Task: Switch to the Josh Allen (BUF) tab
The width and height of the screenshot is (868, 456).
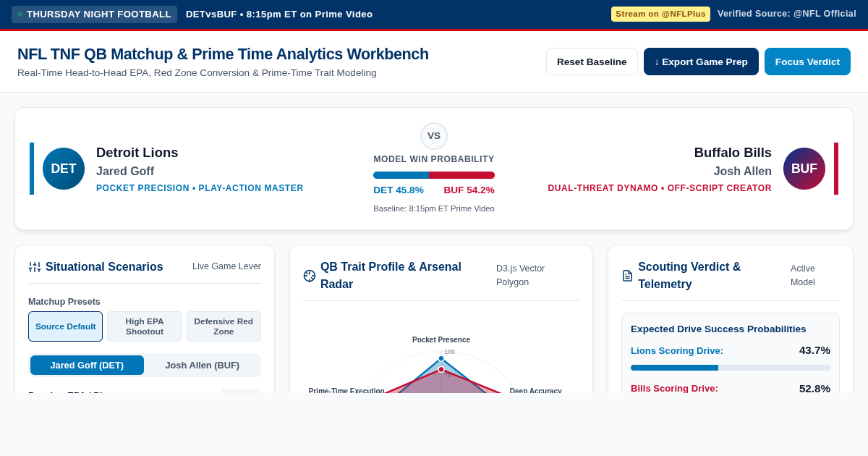Action: (x=202, y=366)
